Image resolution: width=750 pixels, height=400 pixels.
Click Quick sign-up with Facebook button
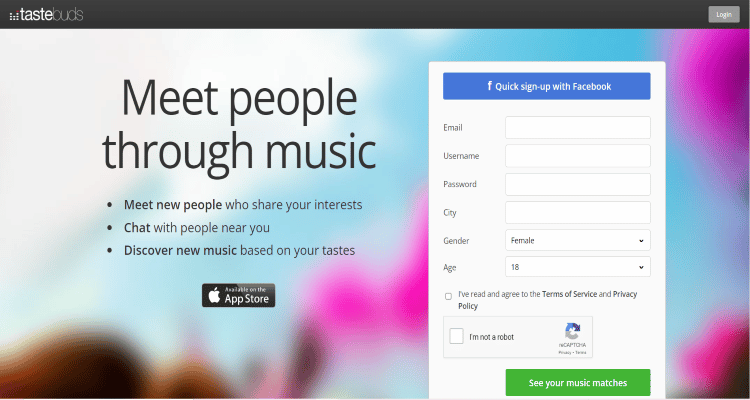pyautogui.click(x=546, y=86)
